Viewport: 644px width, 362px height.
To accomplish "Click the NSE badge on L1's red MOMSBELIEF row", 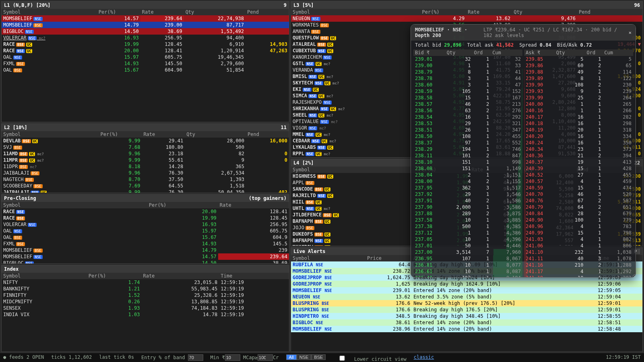I will (x=38, y=19).
